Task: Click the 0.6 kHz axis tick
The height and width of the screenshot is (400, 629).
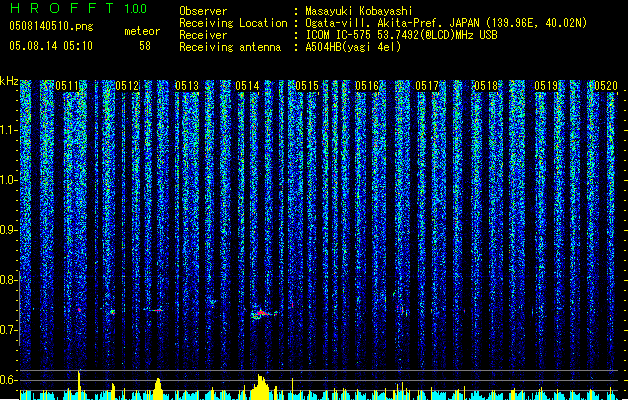Action: pyautogui.click(x=9, y=380)
